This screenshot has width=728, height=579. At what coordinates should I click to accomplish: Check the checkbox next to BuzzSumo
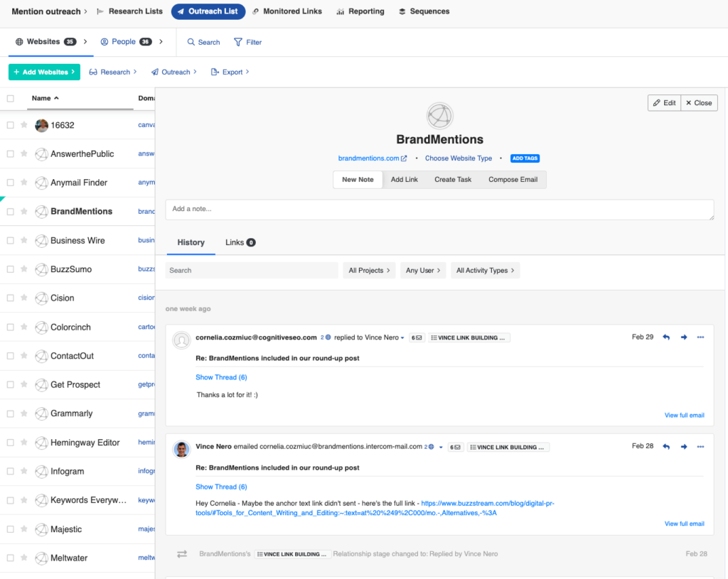coord(10,269)
